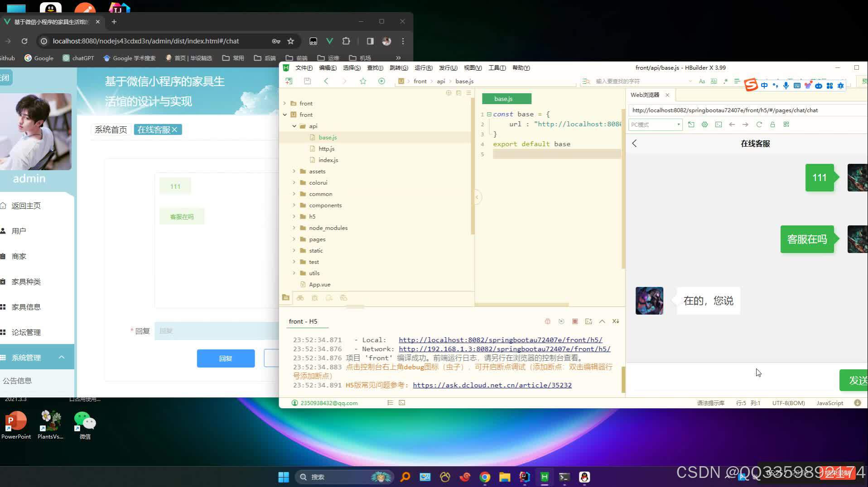Select the front - H5 console tab
The height and width of the screenshot is (487, 868).
(303, 321)
